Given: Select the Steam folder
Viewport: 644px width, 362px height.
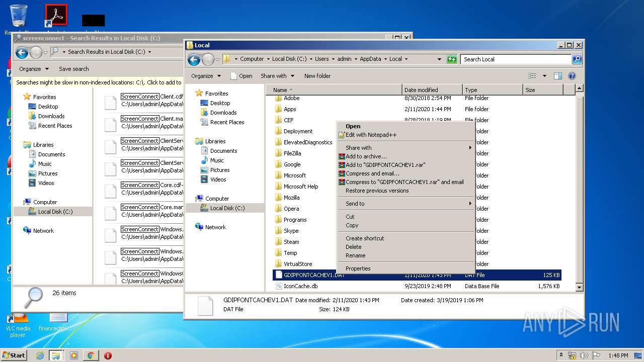Looking at the screenshot, I should 291,242.
